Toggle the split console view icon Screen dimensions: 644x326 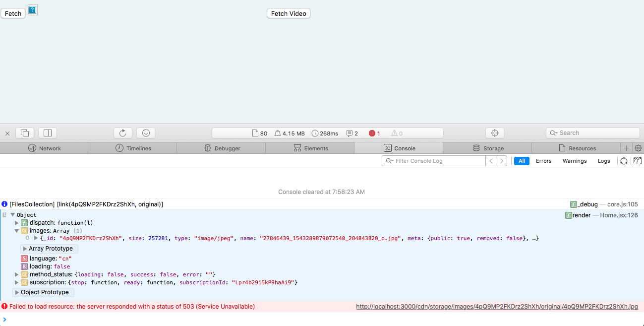coord(47,132)
